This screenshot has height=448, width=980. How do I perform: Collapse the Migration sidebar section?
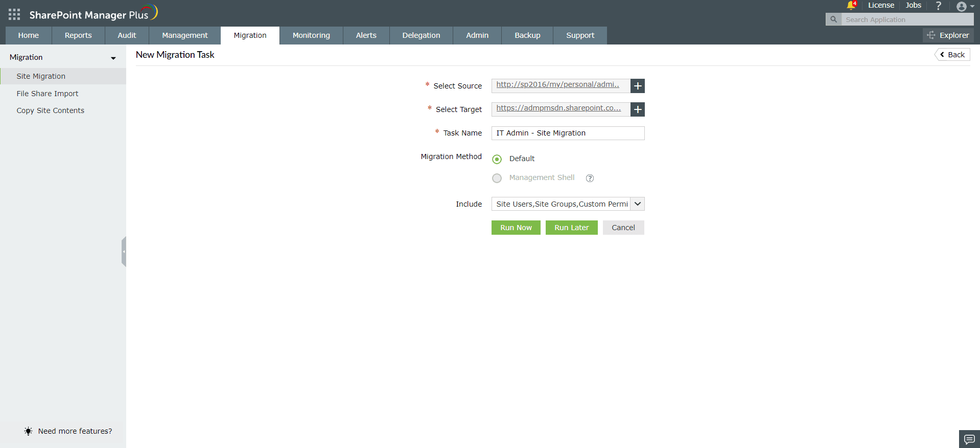click(x=113, y=58)
